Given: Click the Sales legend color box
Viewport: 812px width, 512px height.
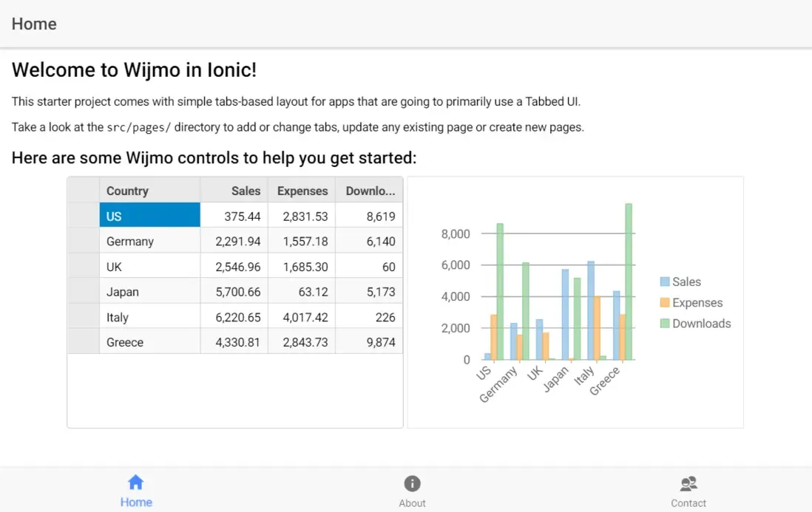Looking at the screenshot, I should coord(665,282).
